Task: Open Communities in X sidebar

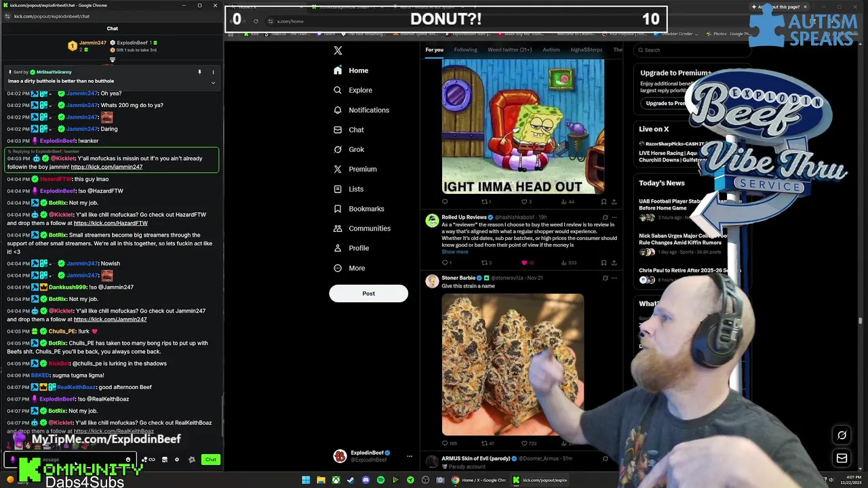Action: click(362, 228)
